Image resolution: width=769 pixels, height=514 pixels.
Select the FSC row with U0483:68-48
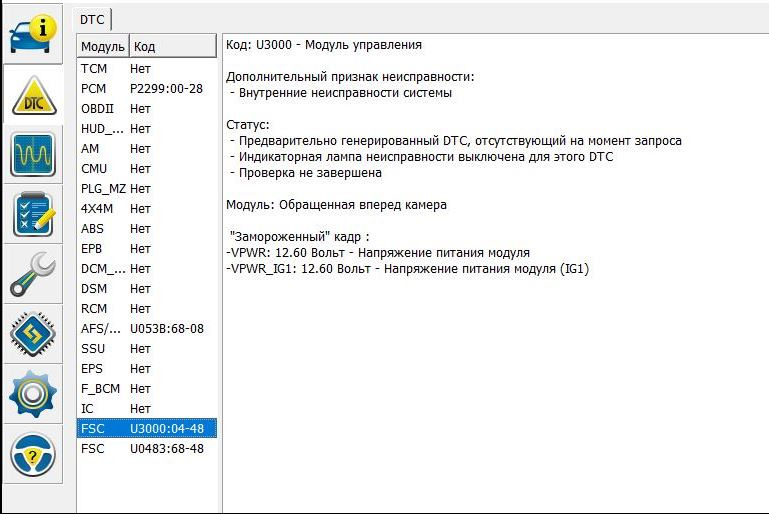pyautogui.click(x=147, y=448)
